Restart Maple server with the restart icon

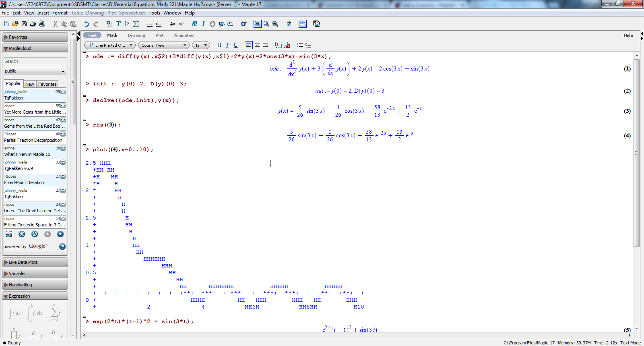pos(230,24)
